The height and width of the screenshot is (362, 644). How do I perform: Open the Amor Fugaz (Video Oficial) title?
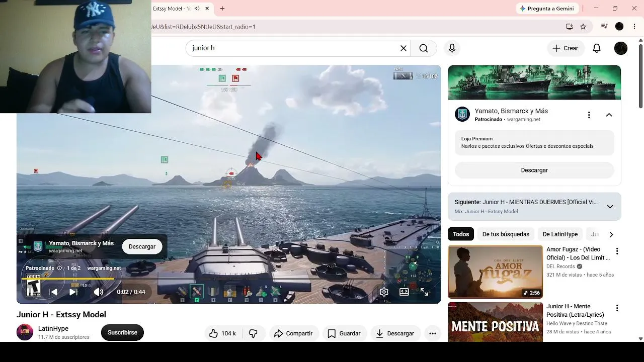point(578,253)
